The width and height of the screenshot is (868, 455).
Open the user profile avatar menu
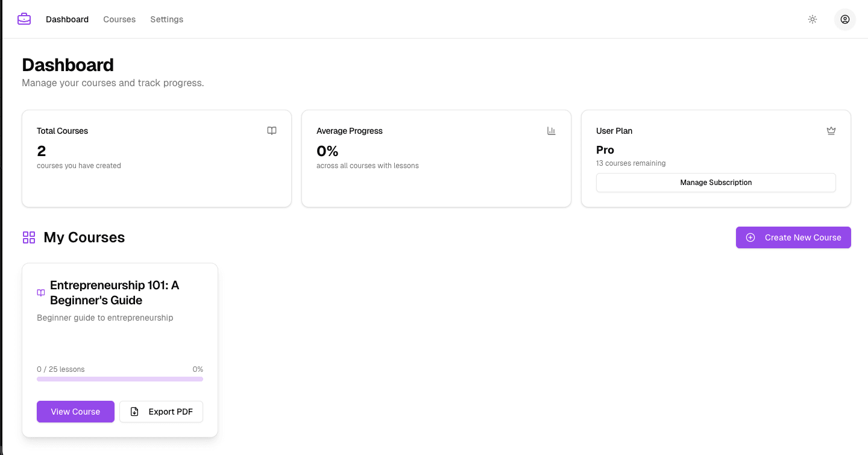tap(844, 19)
